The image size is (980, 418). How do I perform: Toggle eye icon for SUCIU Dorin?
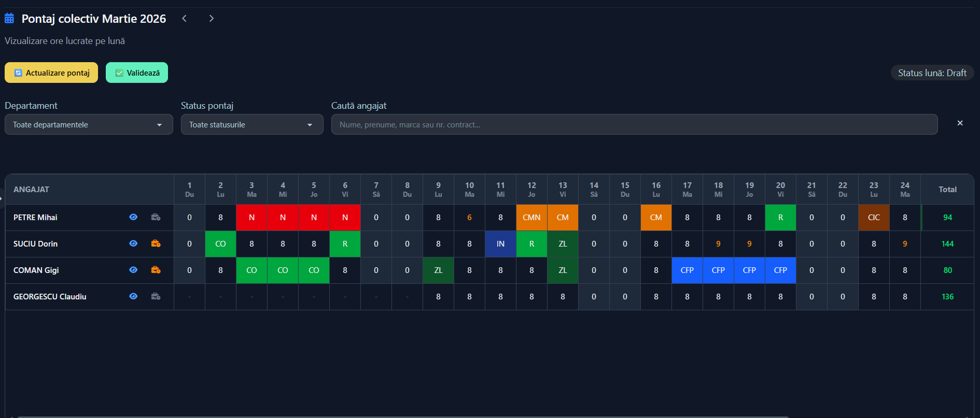click(133, 244)
